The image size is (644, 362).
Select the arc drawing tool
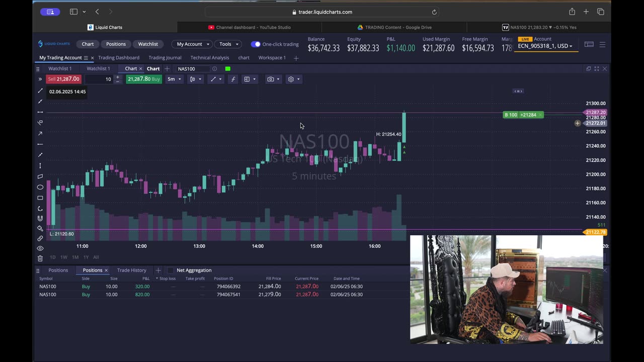point(40,208)
